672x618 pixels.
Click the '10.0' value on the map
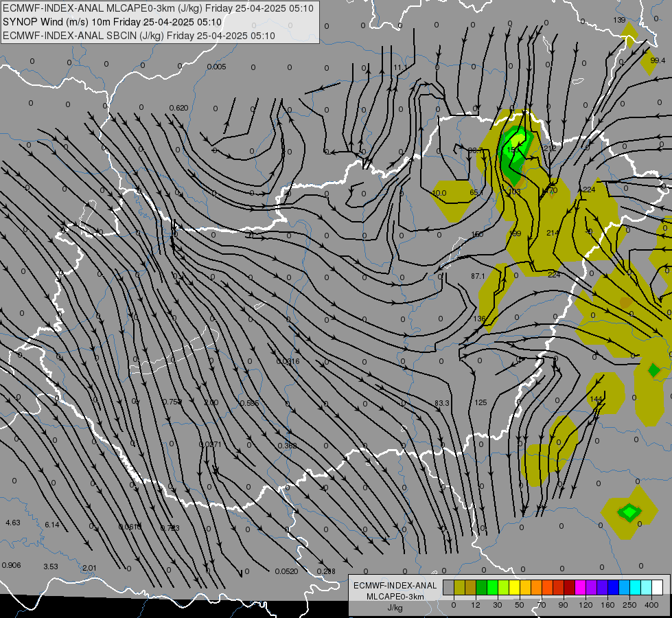(439, 193)
